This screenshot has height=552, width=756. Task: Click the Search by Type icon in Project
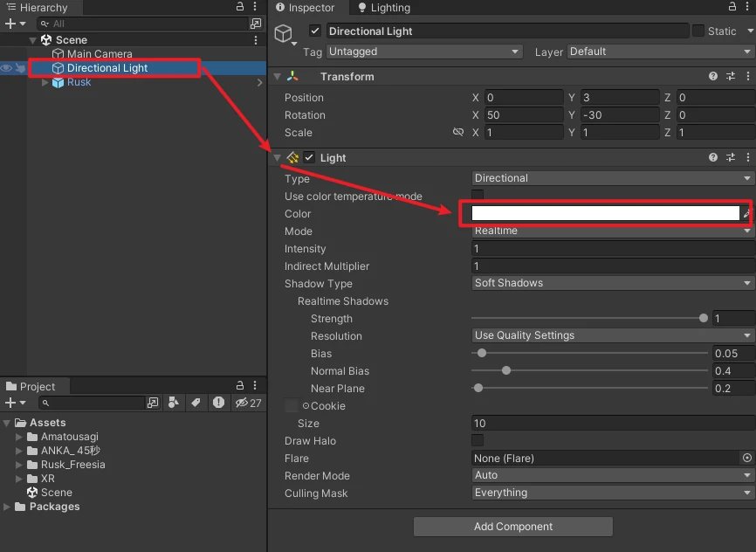pyautogui.click(x=174, y=403)
